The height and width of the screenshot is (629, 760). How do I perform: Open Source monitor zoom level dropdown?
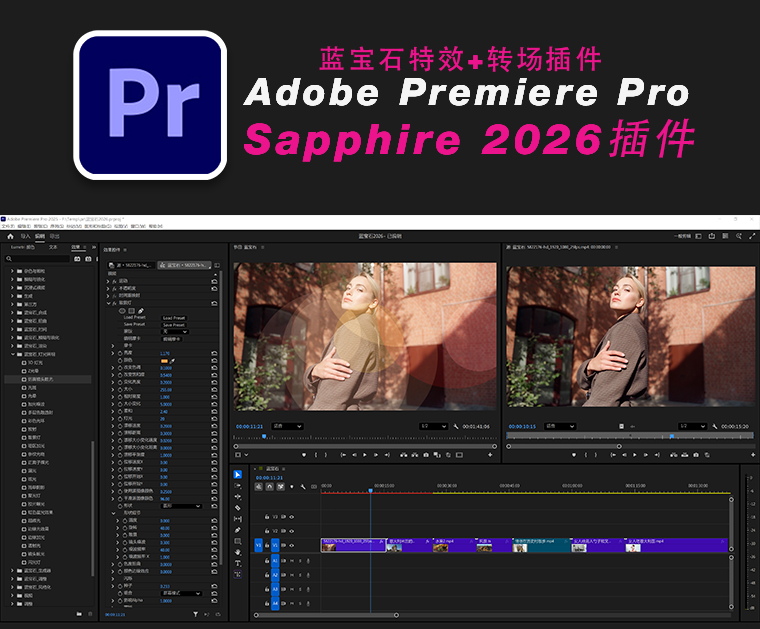pyautogui.click(x=560, y=426)
